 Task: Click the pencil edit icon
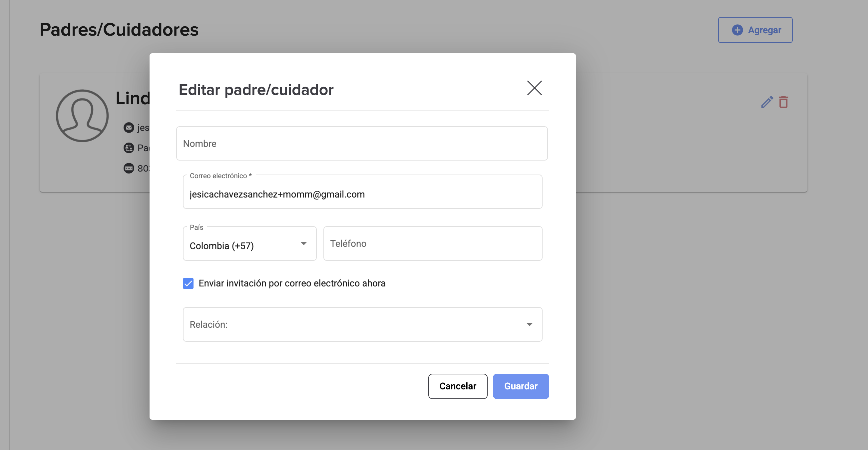(x=767, y=102)
